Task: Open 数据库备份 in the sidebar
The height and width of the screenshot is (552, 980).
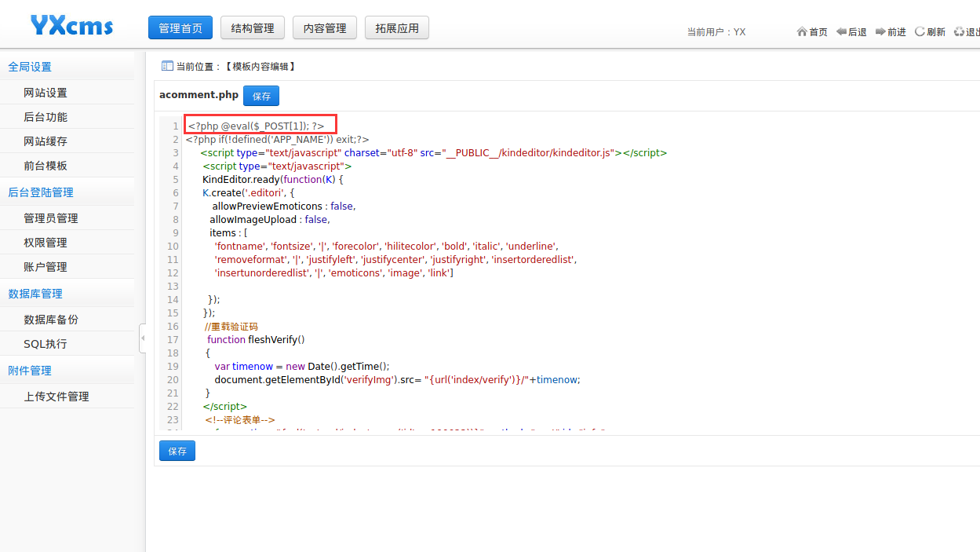Action: pos(51,320)
